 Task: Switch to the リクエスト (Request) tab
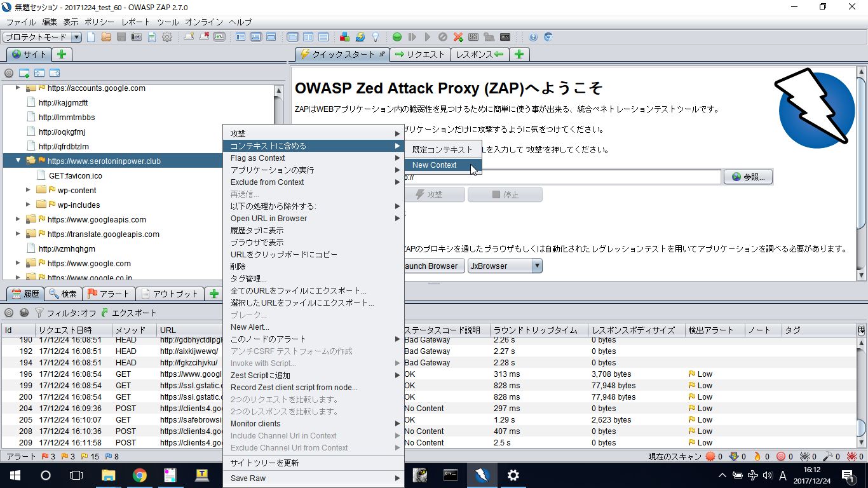click(x=420, y=54)
